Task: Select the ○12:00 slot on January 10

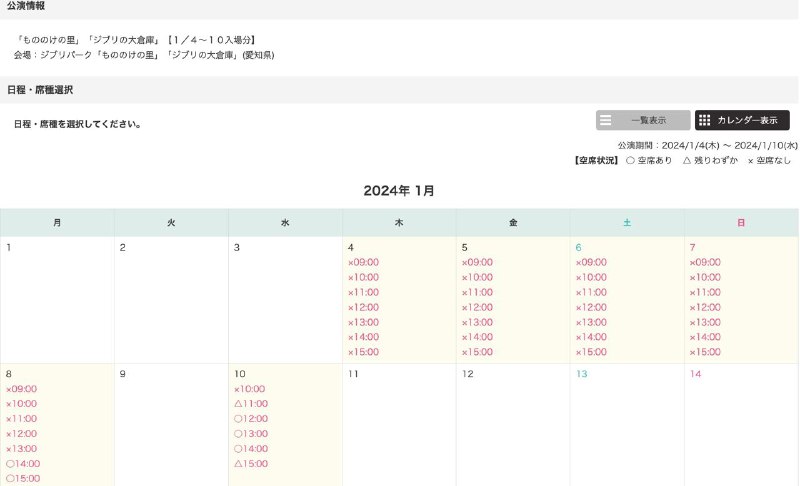Action: click(252, 419)
